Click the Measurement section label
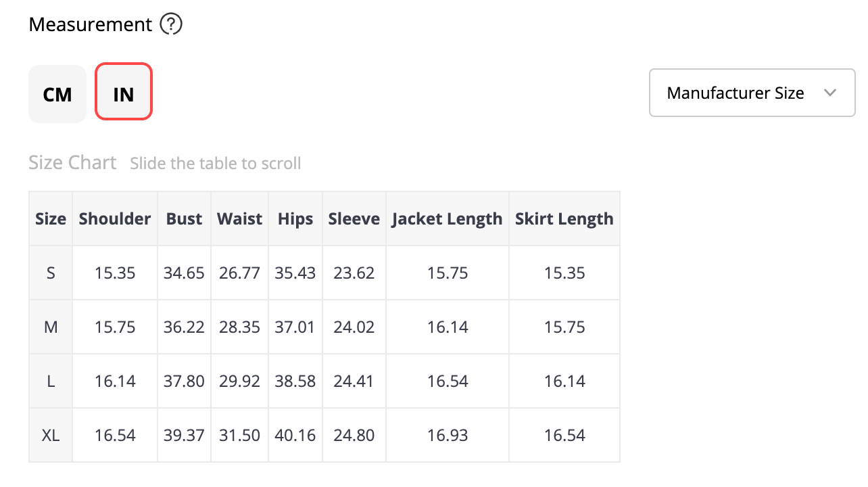Screen dimensions: 868x487 click(x=91, y=25)
